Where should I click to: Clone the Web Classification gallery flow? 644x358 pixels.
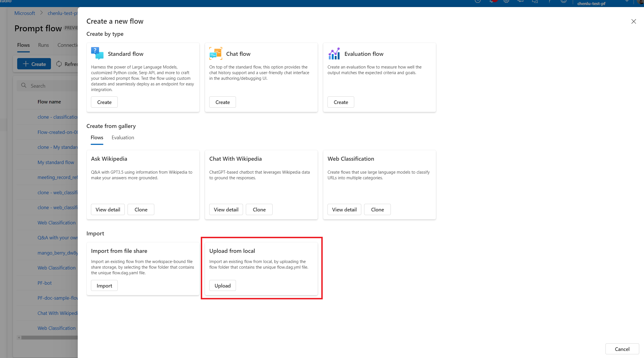coord(377,210)
